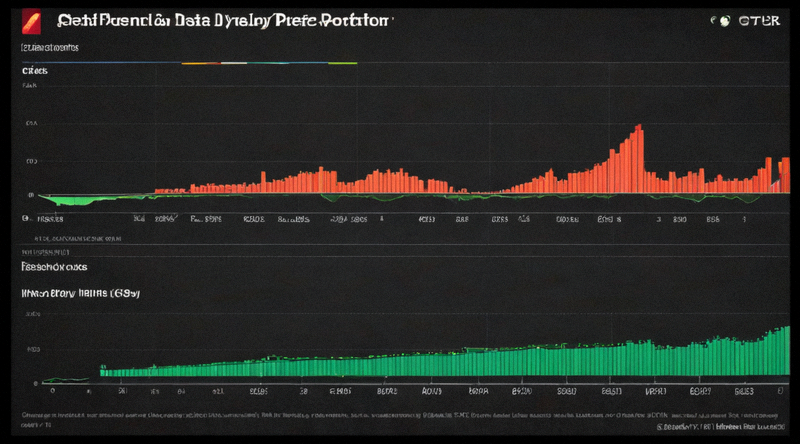Viewport: 800px width, 444px height.
Task: Click the GTER label in the top-right
Action: pyautogui.click(x=759, y=21)
